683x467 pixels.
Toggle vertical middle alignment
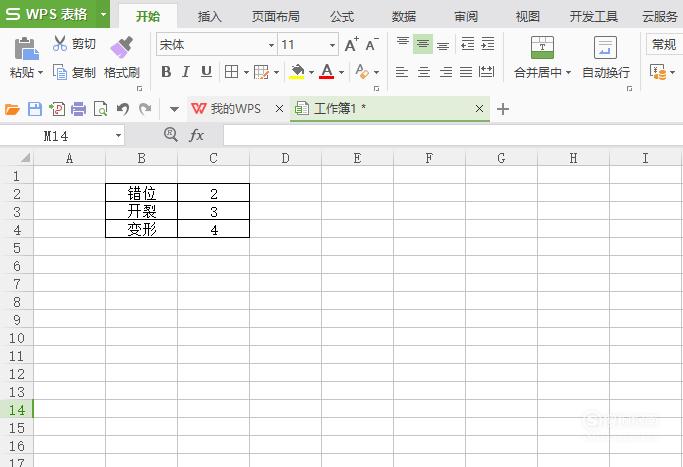point(423,44)
